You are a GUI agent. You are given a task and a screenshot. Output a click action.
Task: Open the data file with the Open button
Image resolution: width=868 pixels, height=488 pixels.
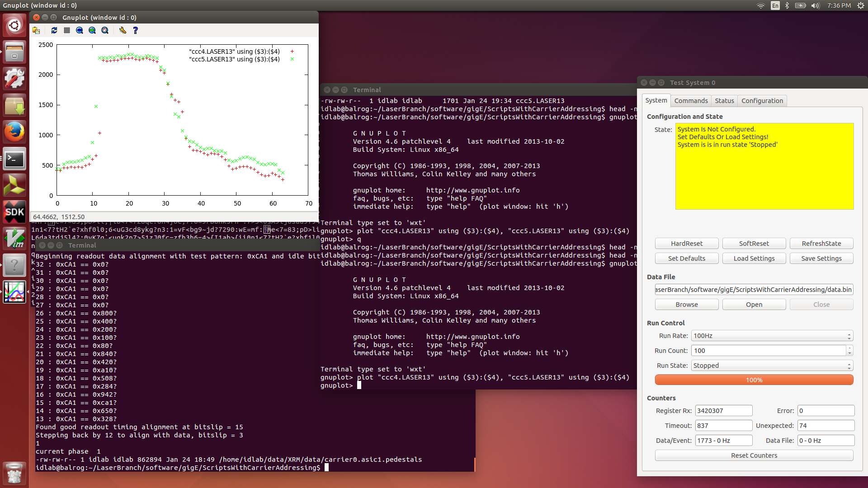click(x=754, y=305)
